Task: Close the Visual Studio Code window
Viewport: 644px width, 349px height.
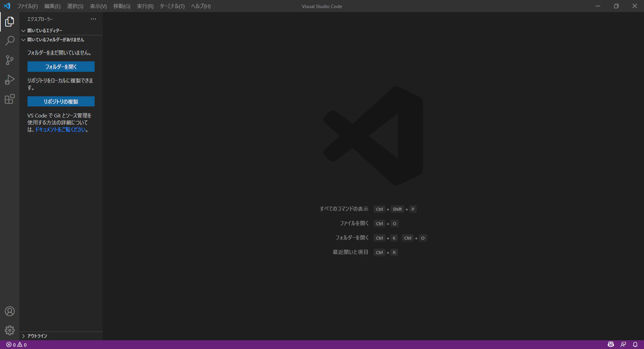Action: point(635,6)
